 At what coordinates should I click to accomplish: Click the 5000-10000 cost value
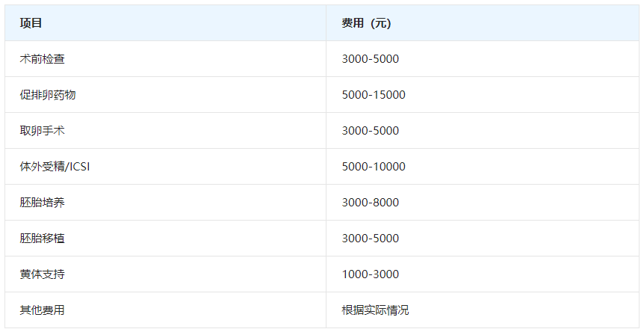374,167
